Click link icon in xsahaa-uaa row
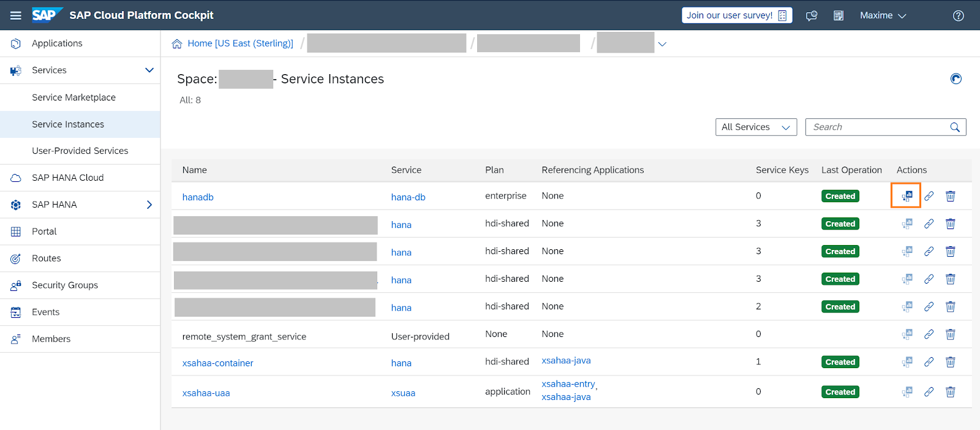 pos(929,391)
